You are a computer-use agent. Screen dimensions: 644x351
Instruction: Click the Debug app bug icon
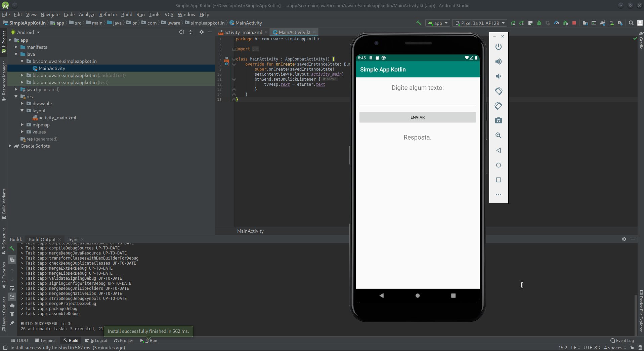[539, 23]
